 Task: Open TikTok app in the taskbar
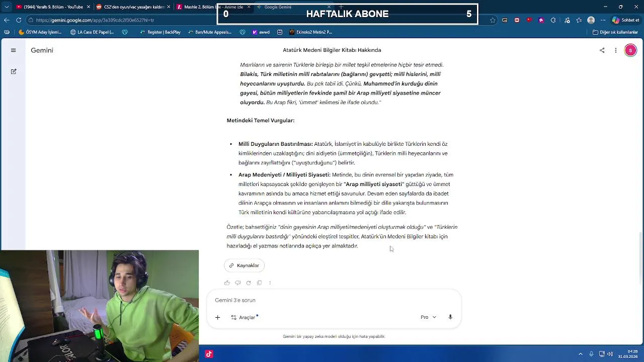pos(209,354)
